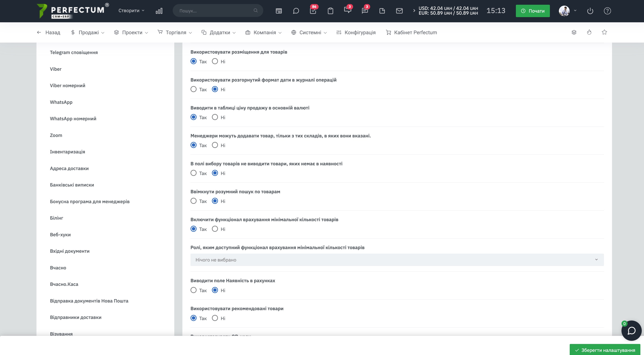Open the calendar icon in top bar
This screenshot has width=644, height=355.
pos(279,11)
